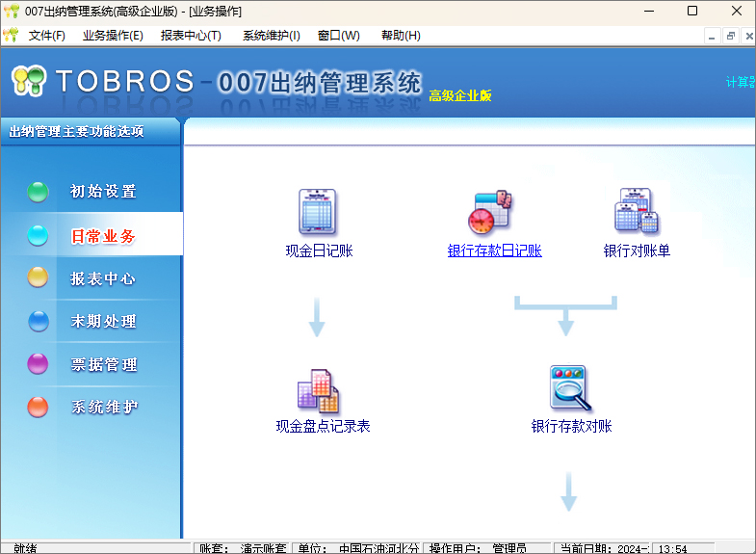756x554 pixels.
Task: Open the 报表中心(T) menu
Action: tap(191, 36)
